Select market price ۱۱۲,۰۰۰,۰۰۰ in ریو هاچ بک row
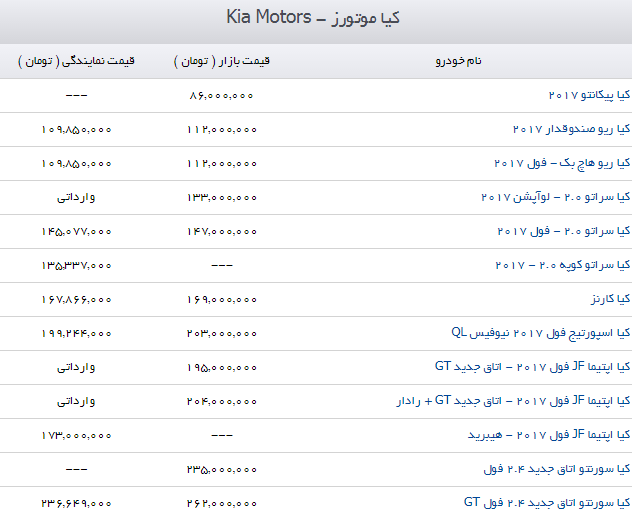632x516 pixels. 221,163
